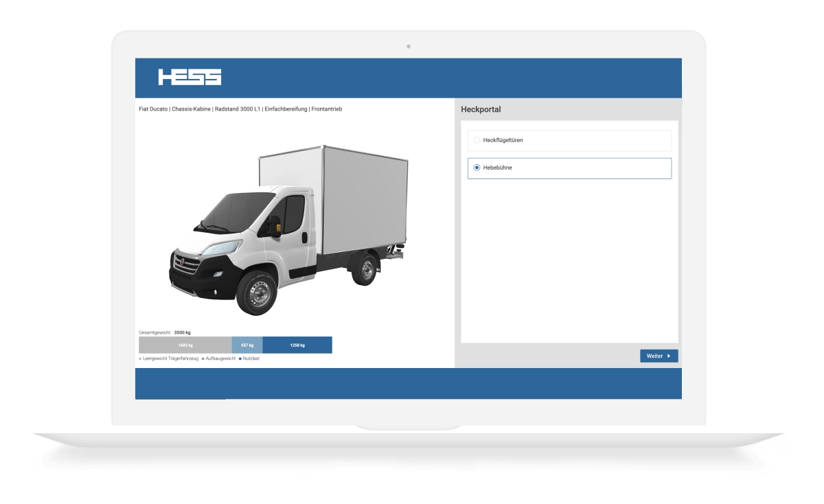Image resolution: width=824 pixels, height=504 pixels.
Task: Click the Fiat Ducato vehicle description text
Action: click(x=240, y=109)
